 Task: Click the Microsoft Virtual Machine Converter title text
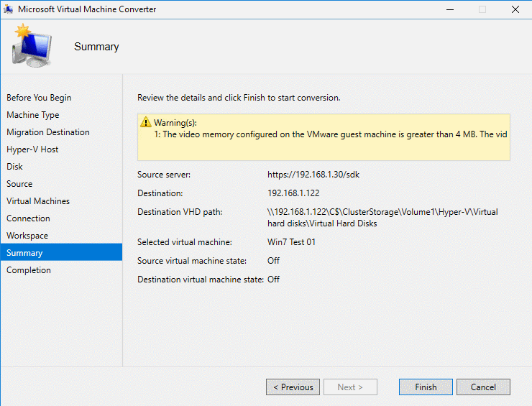point(87,9)
